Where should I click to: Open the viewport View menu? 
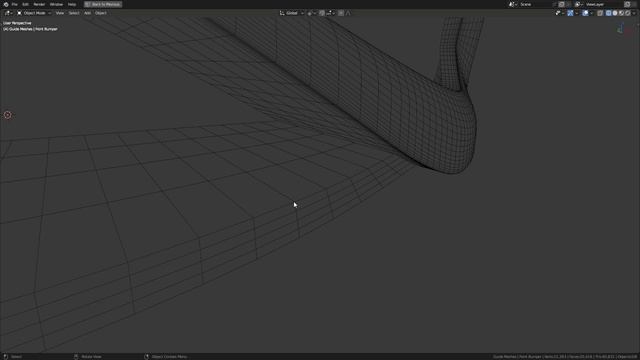[60, 13]
